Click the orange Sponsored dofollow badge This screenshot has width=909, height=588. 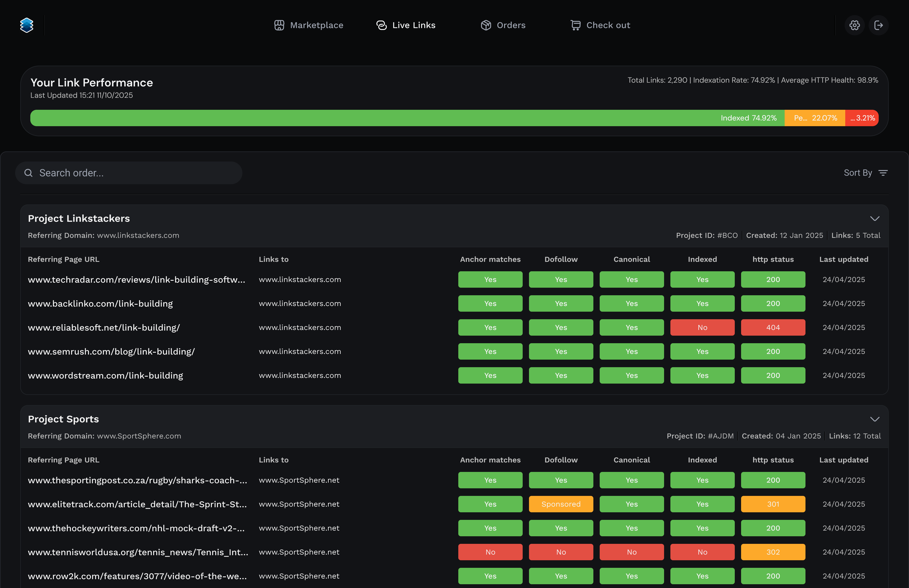click(x=561, y=504)
